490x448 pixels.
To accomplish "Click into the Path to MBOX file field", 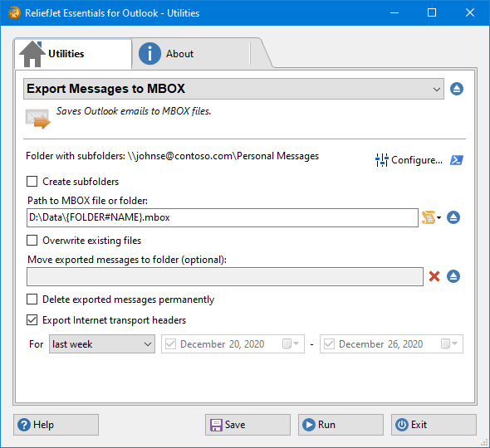I will [223, 217].
